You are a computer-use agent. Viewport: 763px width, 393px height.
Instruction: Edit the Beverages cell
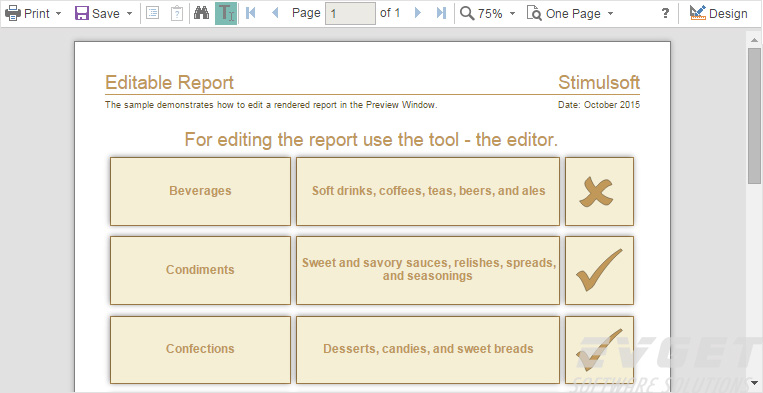coord(200,191)
